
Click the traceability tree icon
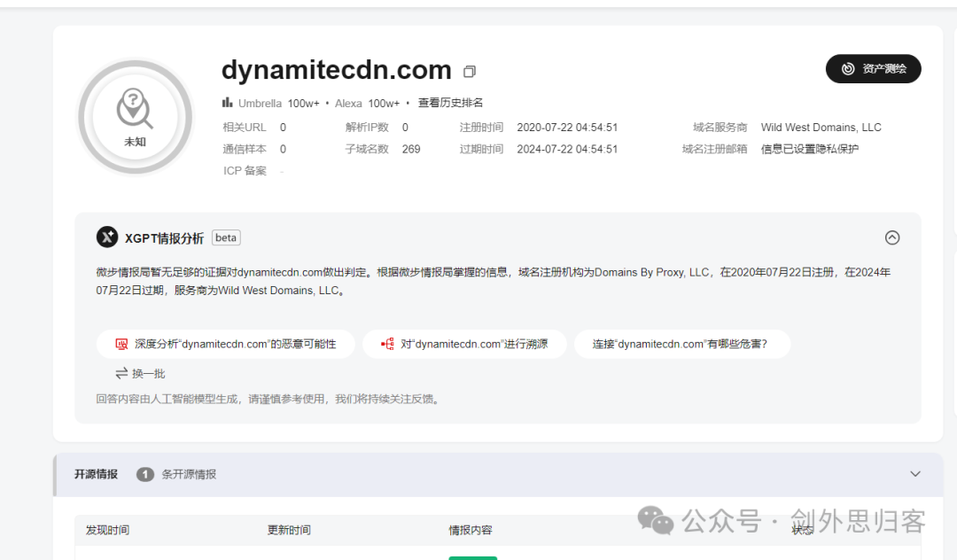(387, 344)
